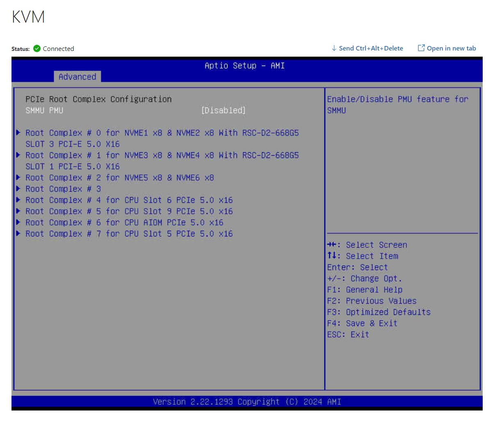The width and height of the screenshot is (504, 422).
Task: Send Ctrl+Alt+Delete to the remote machine
Action: coord(367,48)
